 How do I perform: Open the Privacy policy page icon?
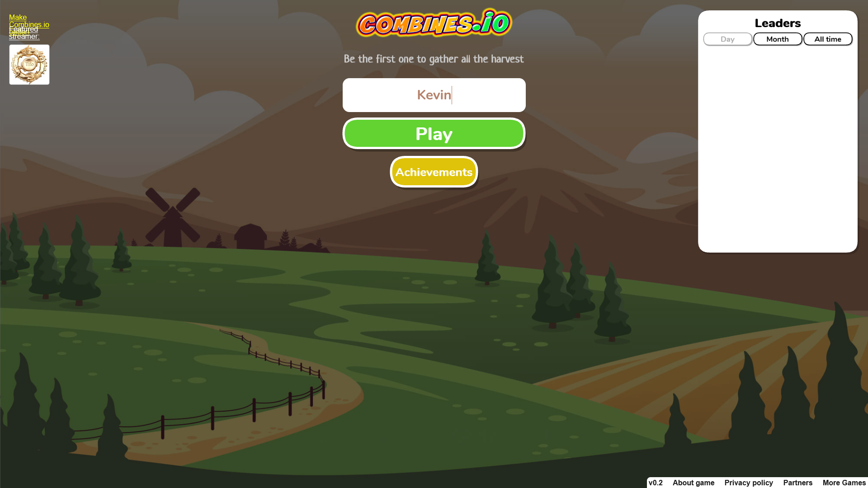click(x=749, y=483)
